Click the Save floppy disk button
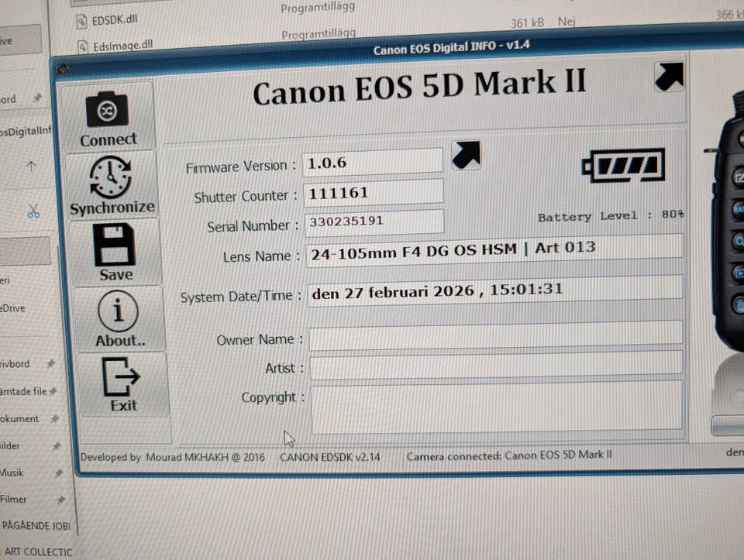Image resolution: width=744 pixels, height=560 pixels. 115,253
